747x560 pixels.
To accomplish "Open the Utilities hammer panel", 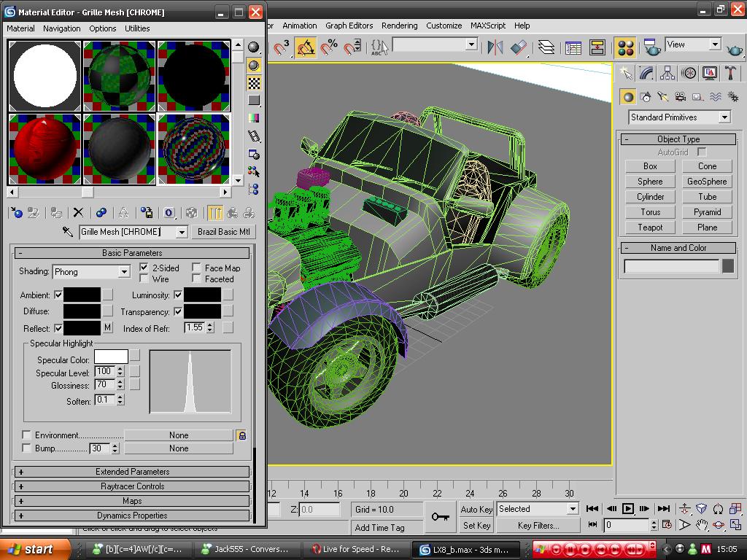I will pyautogui.click(x=731, y=74).
